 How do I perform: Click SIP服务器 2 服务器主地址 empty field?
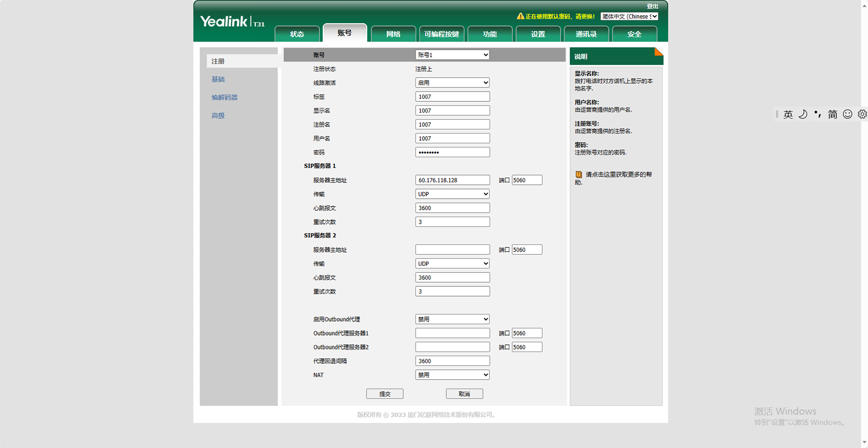pos(452,250)
